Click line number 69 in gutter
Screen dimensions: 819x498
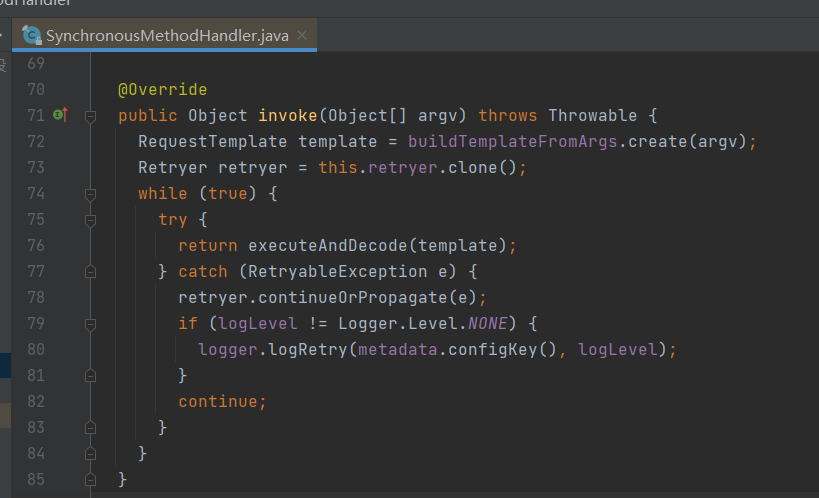click(36, 64)
